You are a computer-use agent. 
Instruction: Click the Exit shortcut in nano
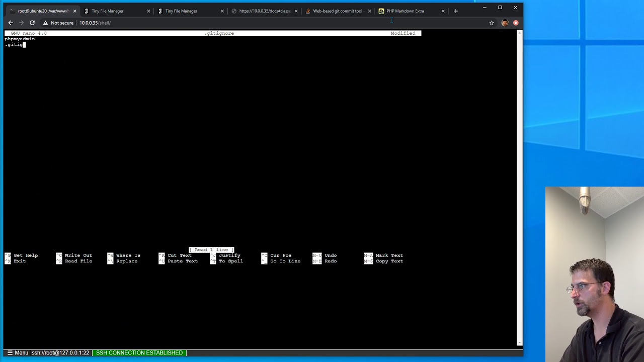coord(15,261)
